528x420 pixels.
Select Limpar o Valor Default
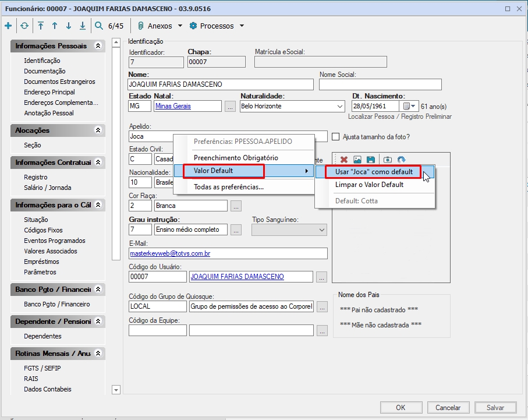pyautogui.click(x=374, y=185)
